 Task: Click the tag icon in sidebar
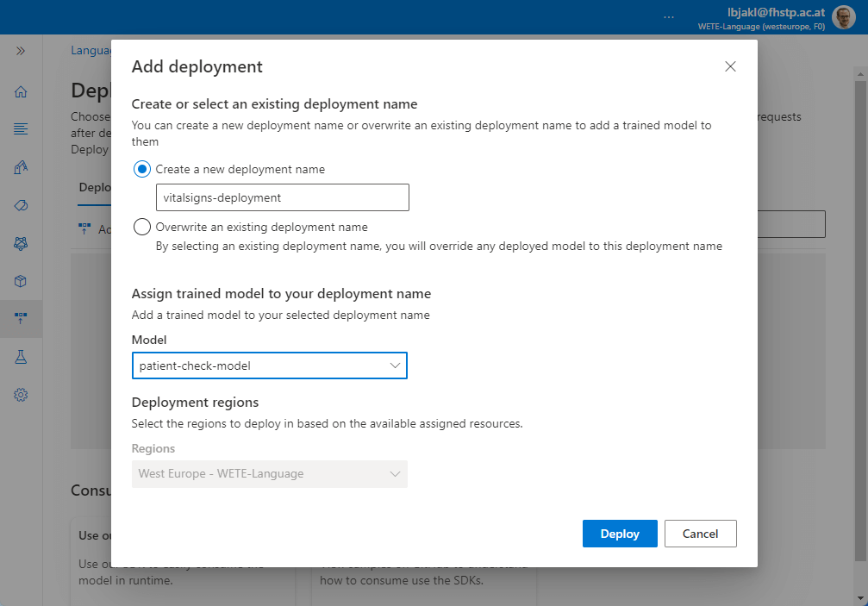pyautogui.click(x=21, y=205)
